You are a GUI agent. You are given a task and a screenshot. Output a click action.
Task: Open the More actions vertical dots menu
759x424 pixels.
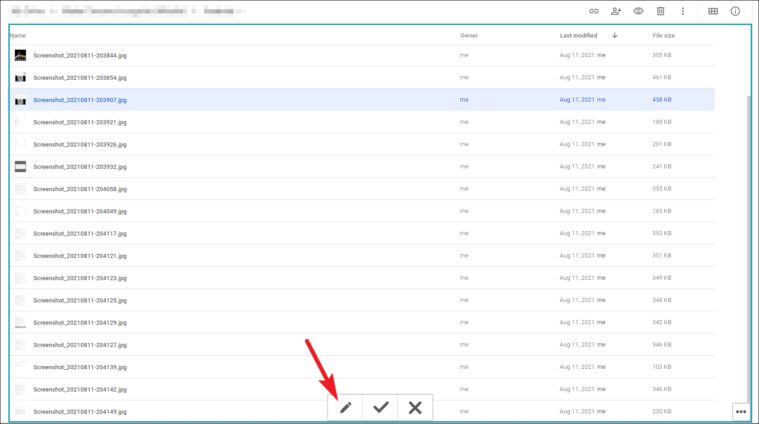pyautogui.click(x=683, y=11)
